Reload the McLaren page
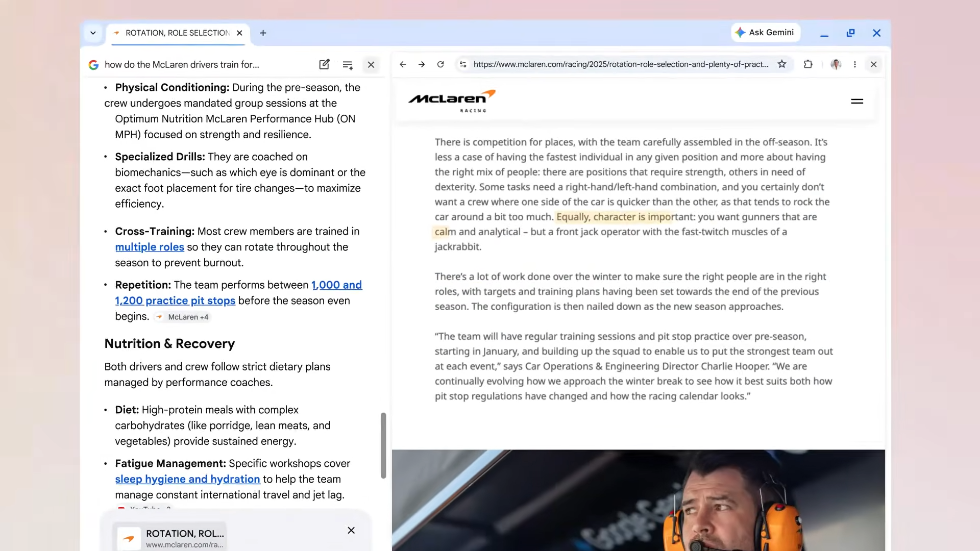The height and width of the screenshot is (551, 980). (x=440, y=64)
